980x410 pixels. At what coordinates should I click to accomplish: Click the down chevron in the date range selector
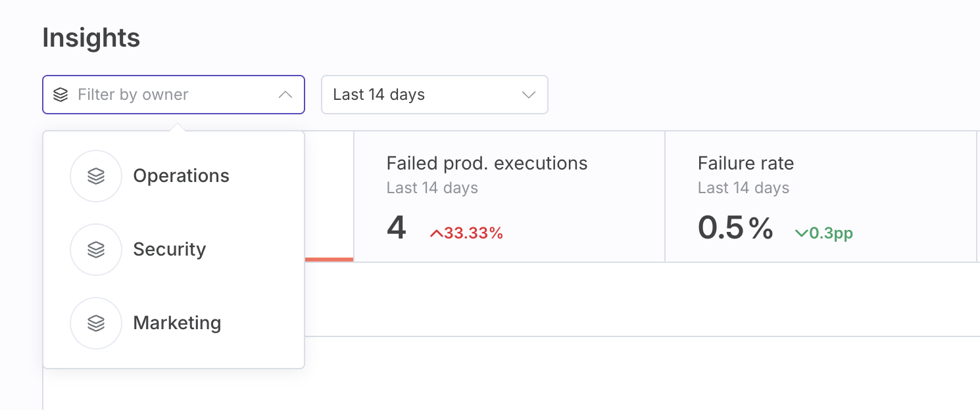(x=529, y=95)
